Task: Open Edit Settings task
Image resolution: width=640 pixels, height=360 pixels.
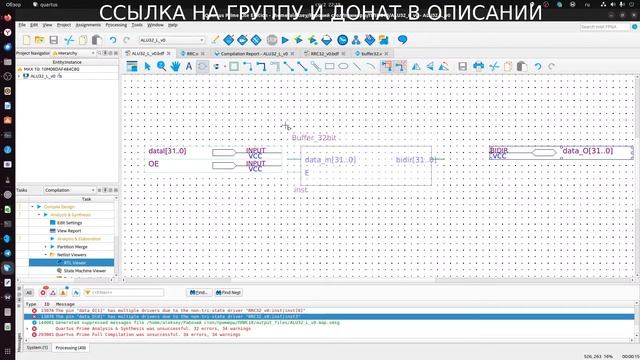Action: pos(69,223)
